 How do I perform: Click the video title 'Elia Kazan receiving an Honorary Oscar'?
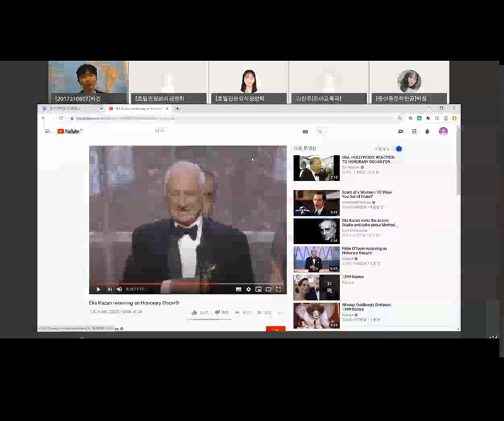click(x=134, y=303)
